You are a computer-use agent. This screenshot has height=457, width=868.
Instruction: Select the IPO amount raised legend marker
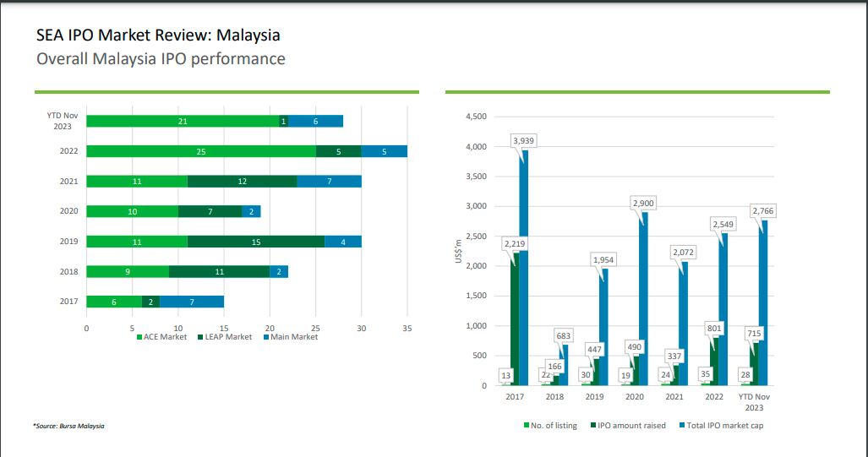594,426
